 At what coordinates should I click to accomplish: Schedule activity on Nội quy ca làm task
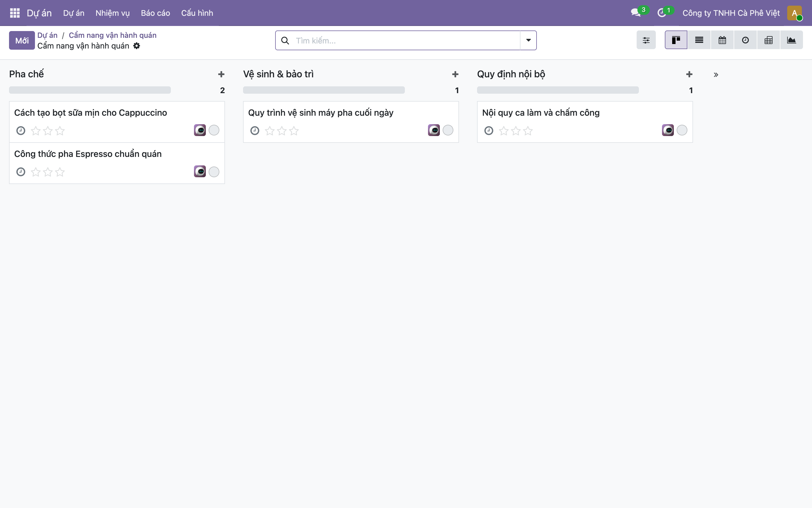pos(489,130)
